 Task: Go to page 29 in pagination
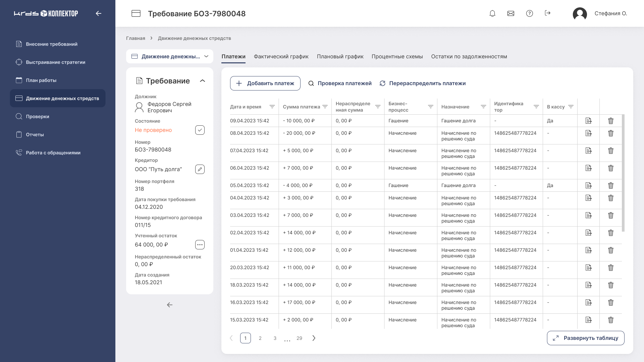click(299, 338)
